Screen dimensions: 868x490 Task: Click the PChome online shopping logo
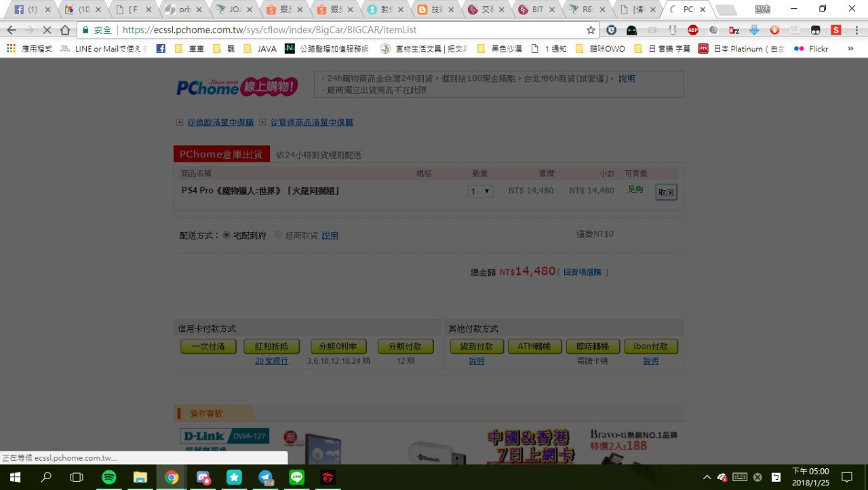pyautogui.click(x=236, y=86)
